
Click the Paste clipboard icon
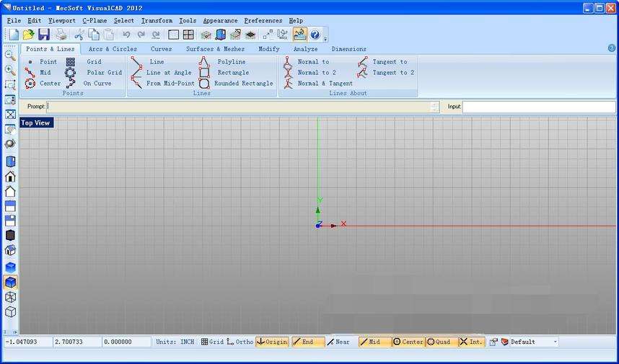108,35
